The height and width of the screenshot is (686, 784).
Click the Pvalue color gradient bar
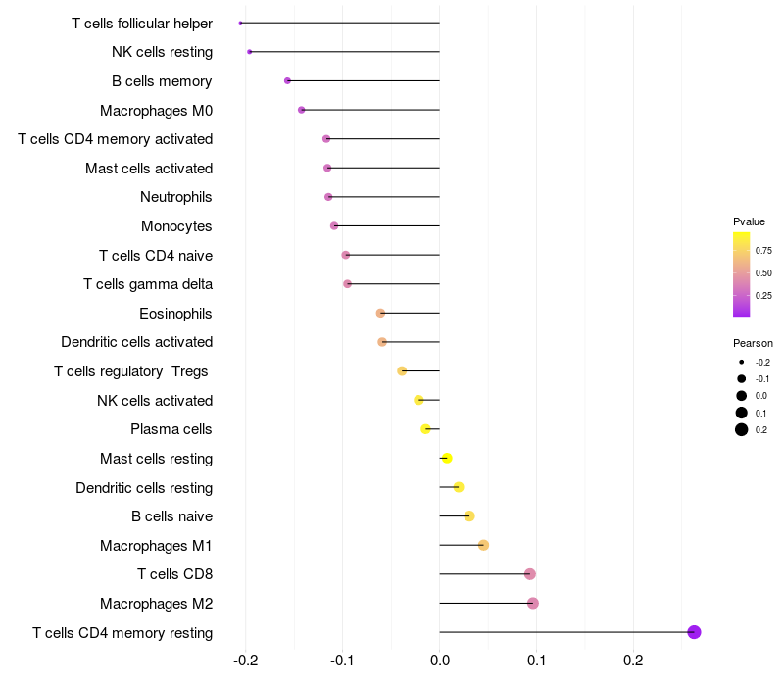[x=742, y=274]
